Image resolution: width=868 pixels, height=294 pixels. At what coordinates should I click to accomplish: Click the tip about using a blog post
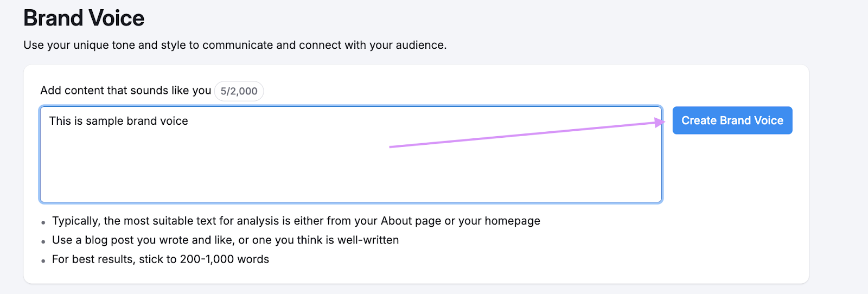[x=225, y=240]
